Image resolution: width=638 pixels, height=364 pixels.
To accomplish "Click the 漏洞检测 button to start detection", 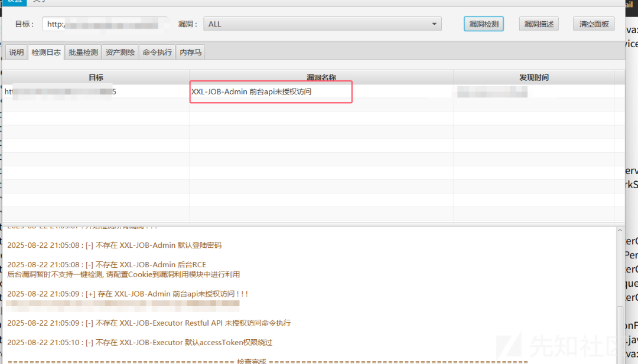I will tap(483, 24).
